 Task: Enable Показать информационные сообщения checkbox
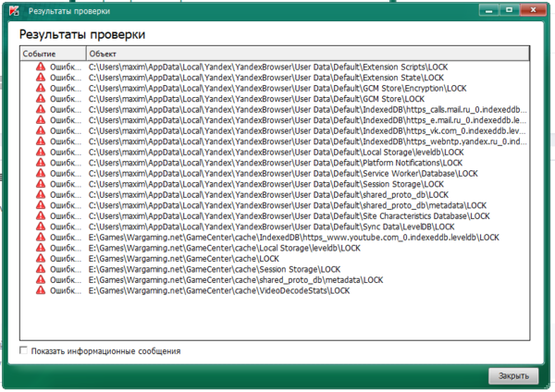23,350
